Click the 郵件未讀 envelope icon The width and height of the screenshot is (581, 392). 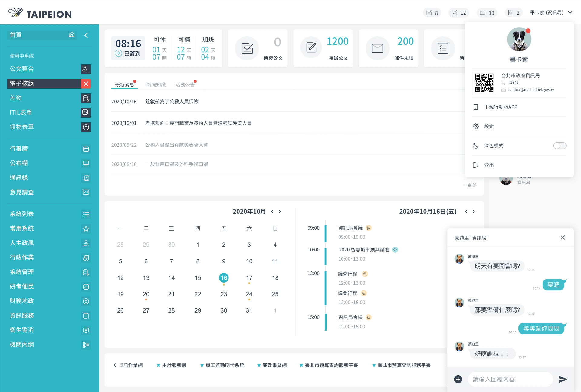click(x=377, y=48)
